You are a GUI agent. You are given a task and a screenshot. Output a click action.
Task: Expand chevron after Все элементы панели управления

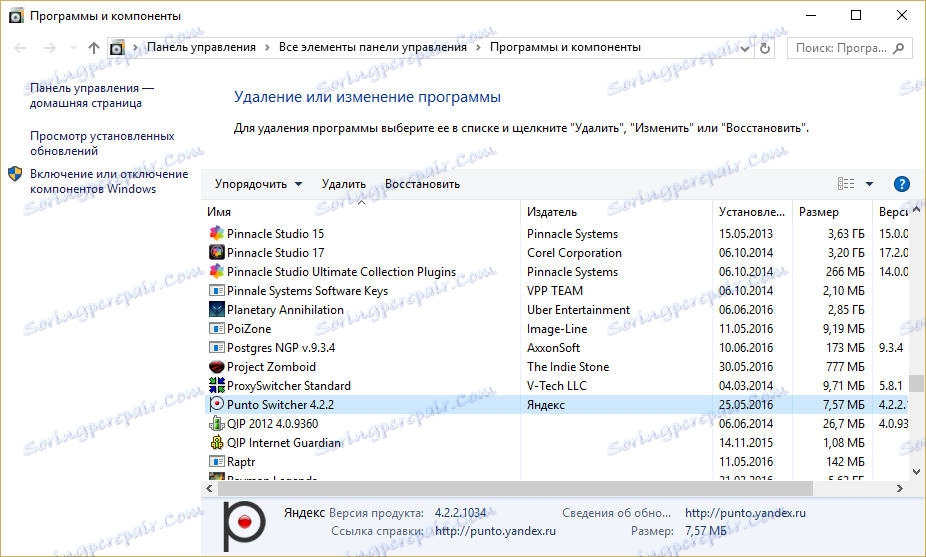pos(478,47)
